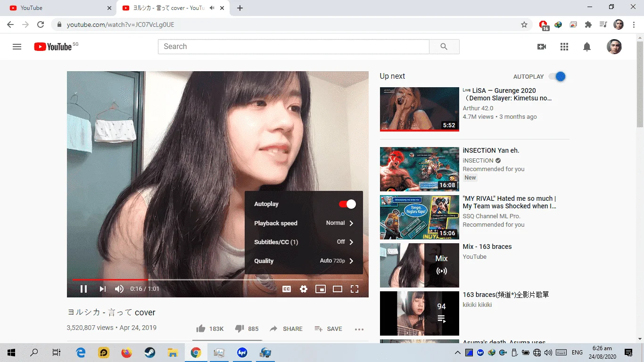Click the SHARE button below the video
The image size is (644, 362).
(286, 329)
